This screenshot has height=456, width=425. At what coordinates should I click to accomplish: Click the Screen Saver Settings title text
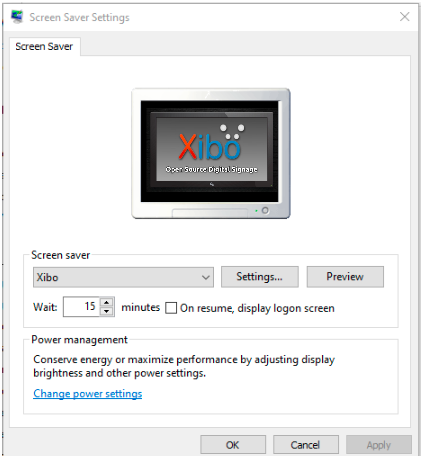coord(79,17)
